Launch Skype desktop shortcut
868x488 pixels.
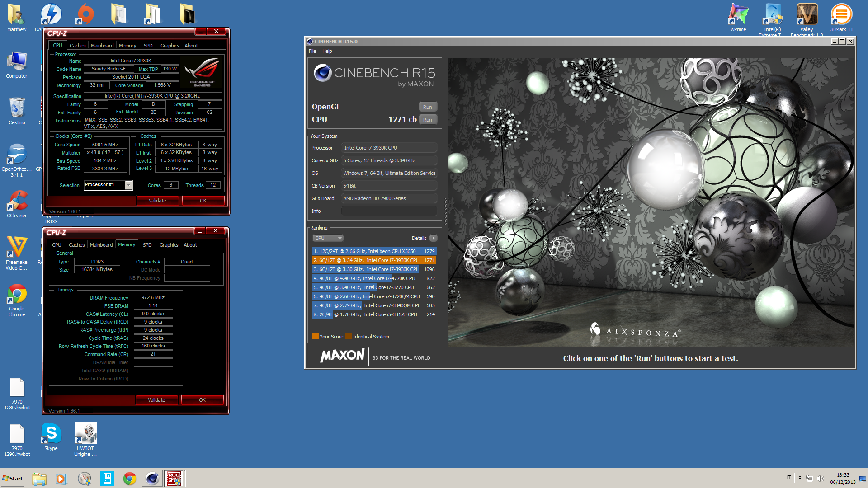pos(51,437)
